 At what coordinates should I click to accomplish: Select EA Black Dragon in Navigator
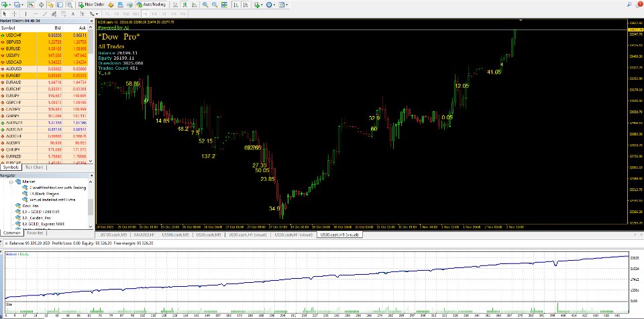[x=44, y=194]
